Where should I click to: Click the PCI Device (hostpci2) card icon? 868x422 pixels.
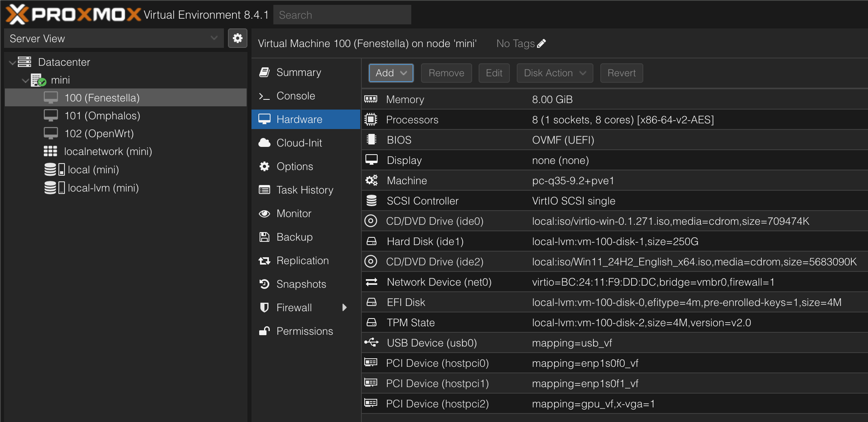371,403
